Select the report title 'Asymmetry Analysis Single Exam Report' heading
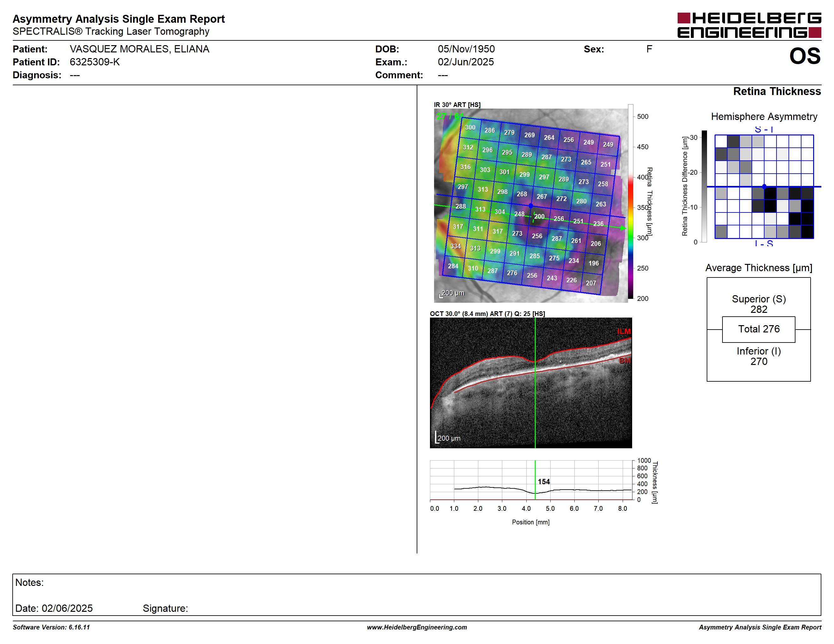The width and height of the screenshot is (834, 644). click(119, 19)
